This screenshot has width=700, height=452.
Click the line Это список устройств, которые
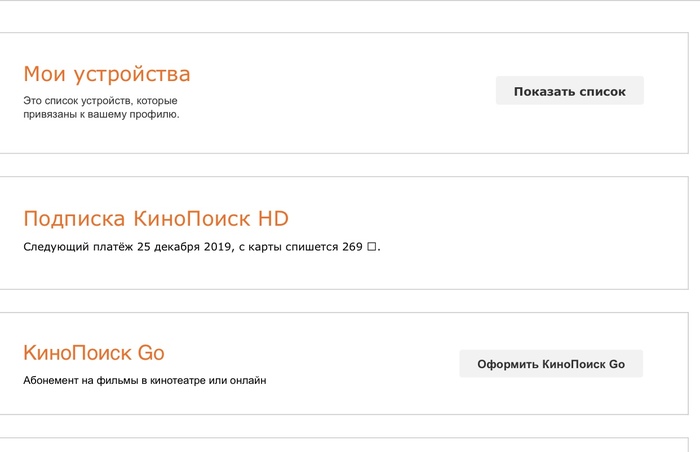[100, 100]
